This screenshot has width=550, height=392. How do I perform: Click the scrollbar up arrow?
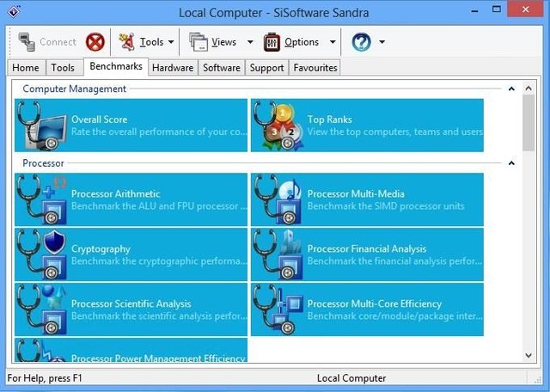coord(529,88)
